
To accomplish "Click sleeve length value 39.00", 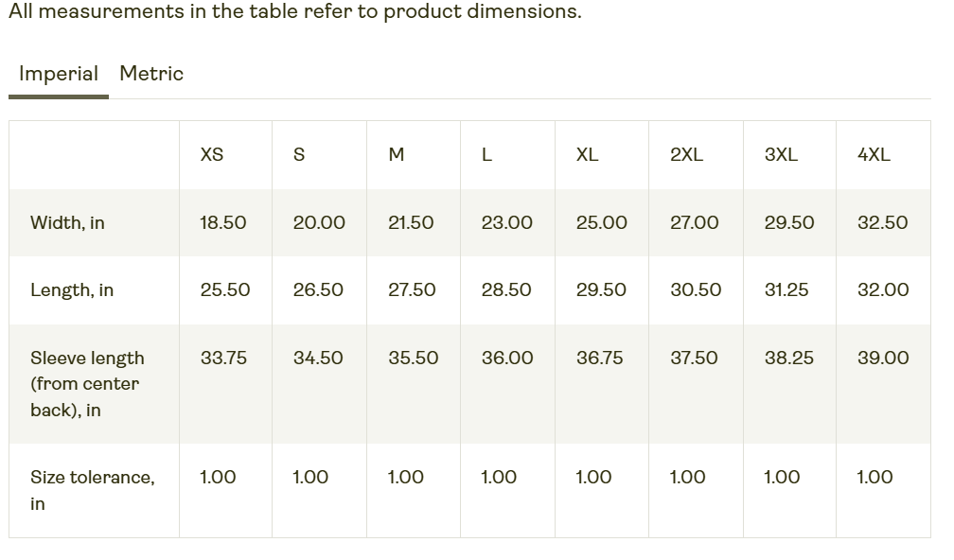I will (882, 359).
